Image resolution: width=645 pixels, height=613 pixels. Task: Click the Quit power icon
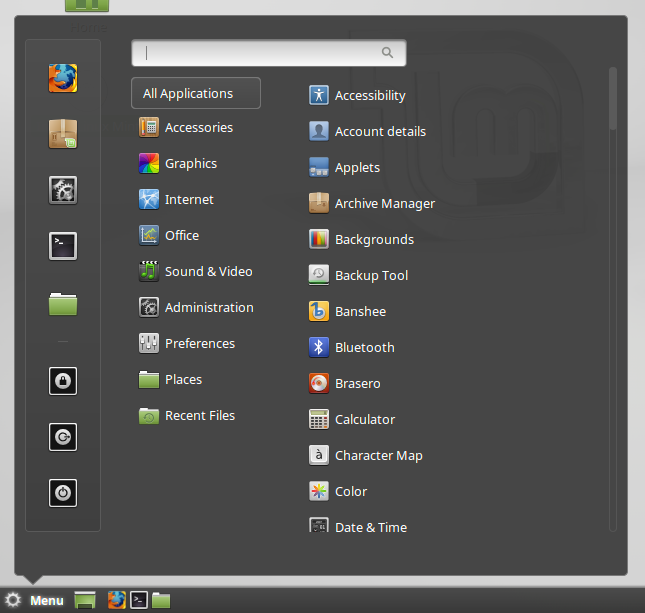[63, 493]
